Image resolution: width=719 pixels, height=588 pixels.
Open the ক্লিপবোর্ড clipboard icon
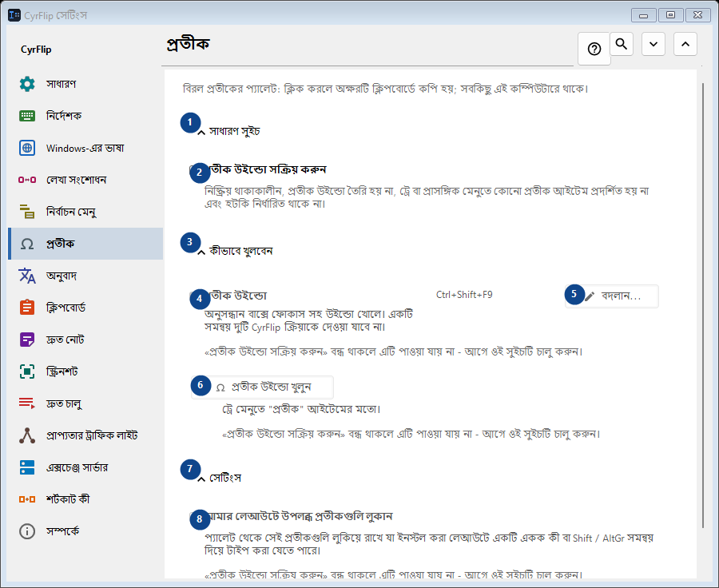(27, 308)
